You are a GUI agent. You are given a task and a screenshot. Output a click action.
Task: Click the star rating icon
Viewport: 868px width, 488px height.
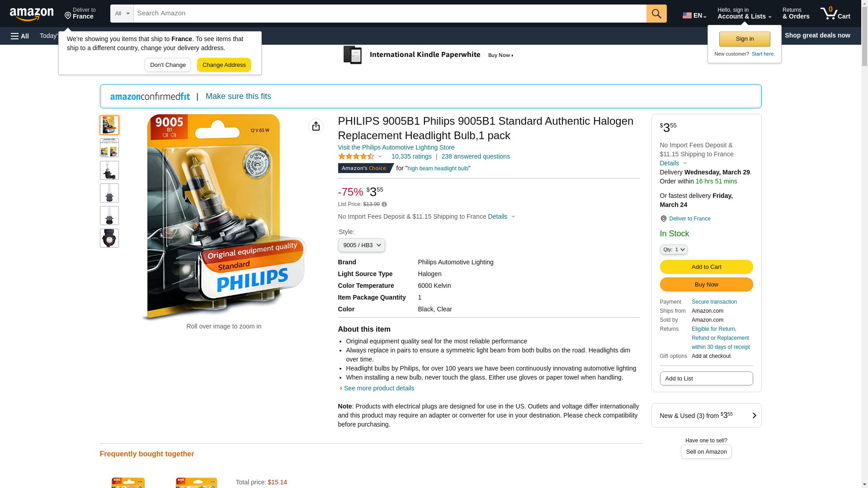[x=356, y=156]
